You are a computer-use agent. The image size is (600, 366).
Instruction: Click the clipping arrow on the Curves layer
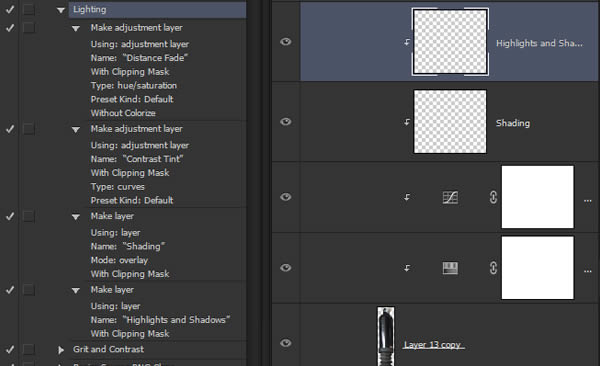pyautogui.click(x=407, y=197)
